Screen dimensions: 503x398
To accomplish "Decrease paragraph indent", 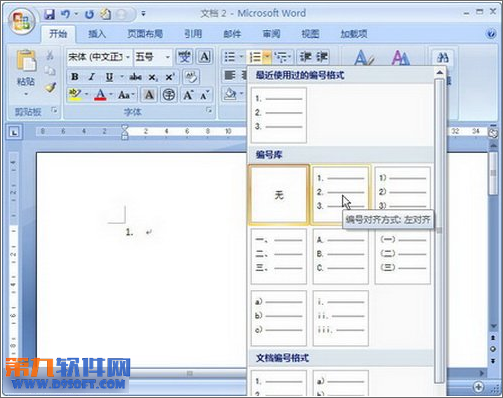I will point(305,57).
